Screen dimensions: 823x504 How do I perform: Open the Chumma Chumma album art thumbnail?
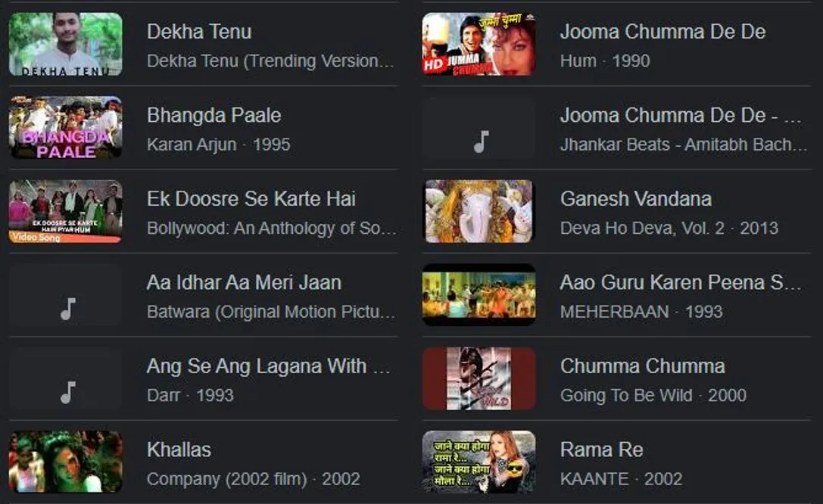[x=479, y=378]
